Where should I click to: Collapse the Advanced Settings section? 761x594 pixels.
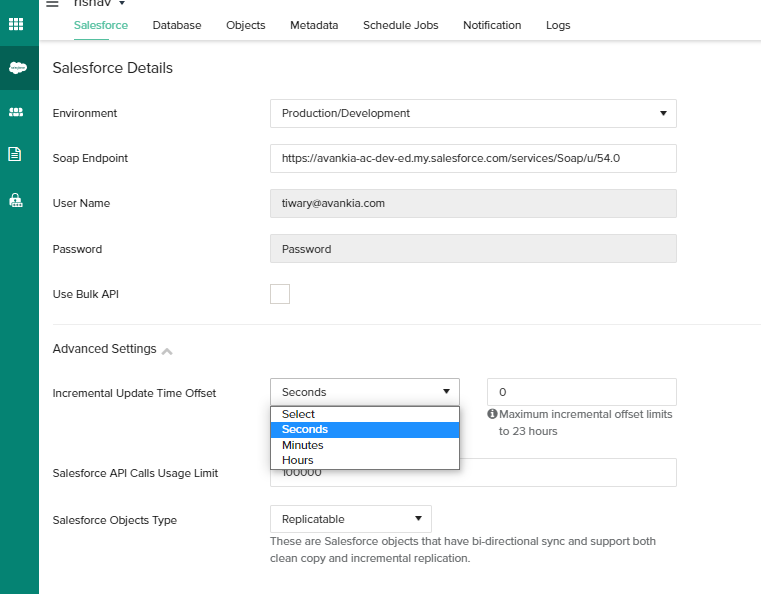[x=166, y=350]
